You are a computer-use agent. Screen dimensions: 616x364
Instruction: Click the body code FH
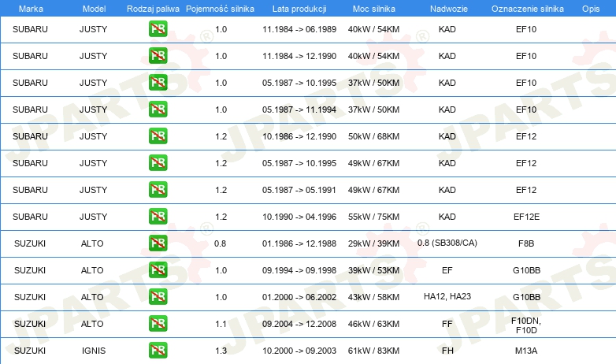coord(447,351)
